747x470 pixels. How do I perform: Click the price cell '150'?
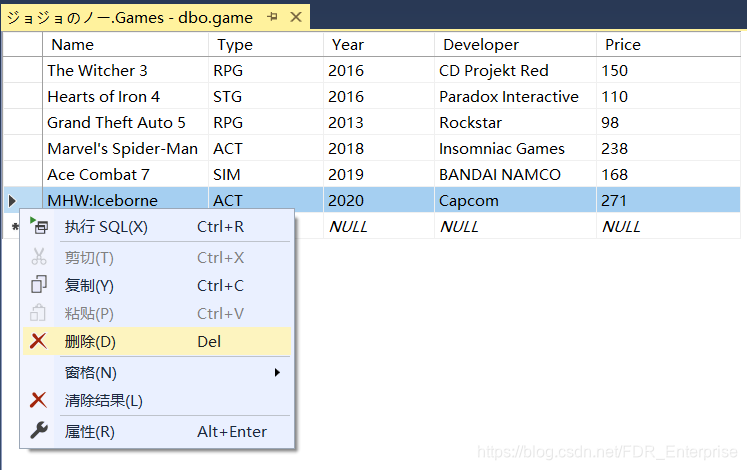tap(668, 70)
